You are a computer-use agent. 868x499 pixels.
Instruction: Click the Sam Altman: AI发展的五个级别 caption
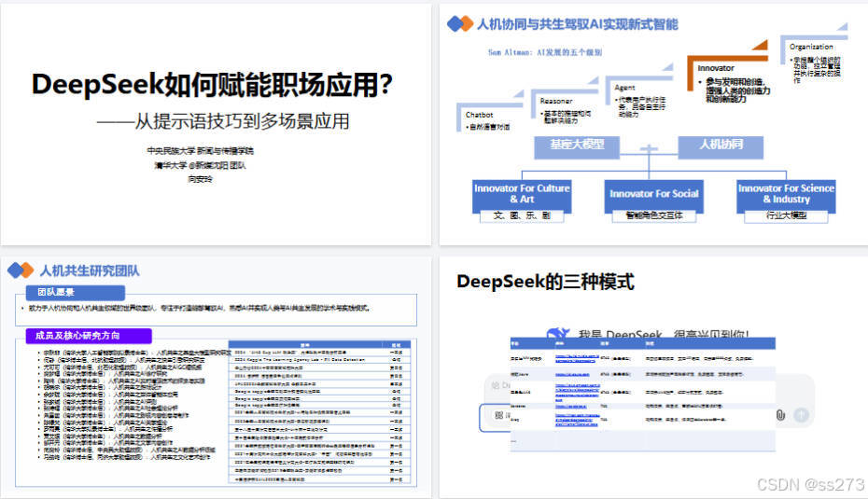(545, 52)
